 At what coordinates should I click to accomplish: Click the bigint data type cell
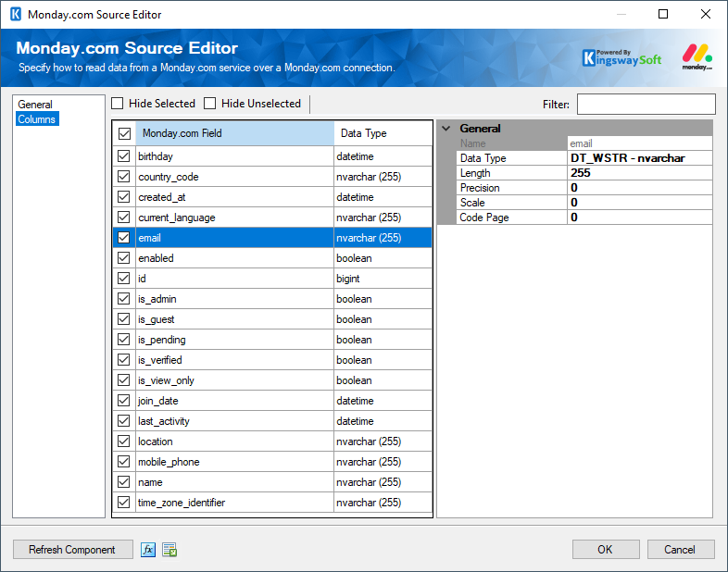383,279
